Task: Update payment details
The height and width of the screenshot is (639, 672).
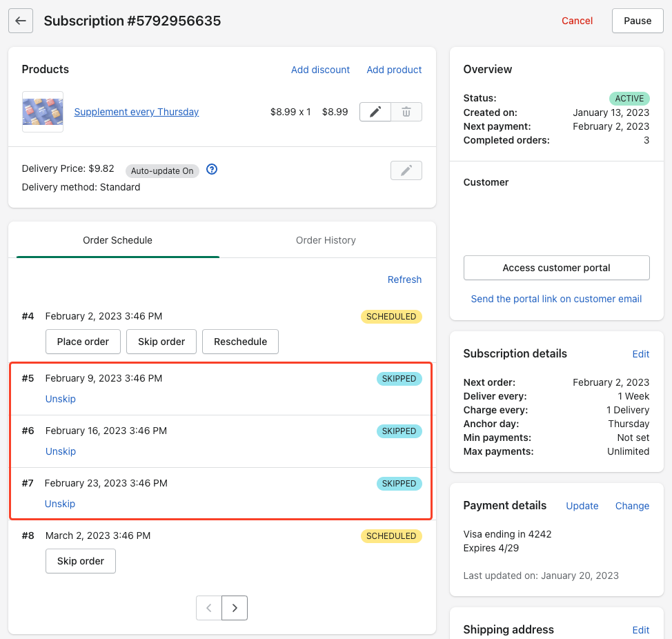Action: [x=582, y=506]
